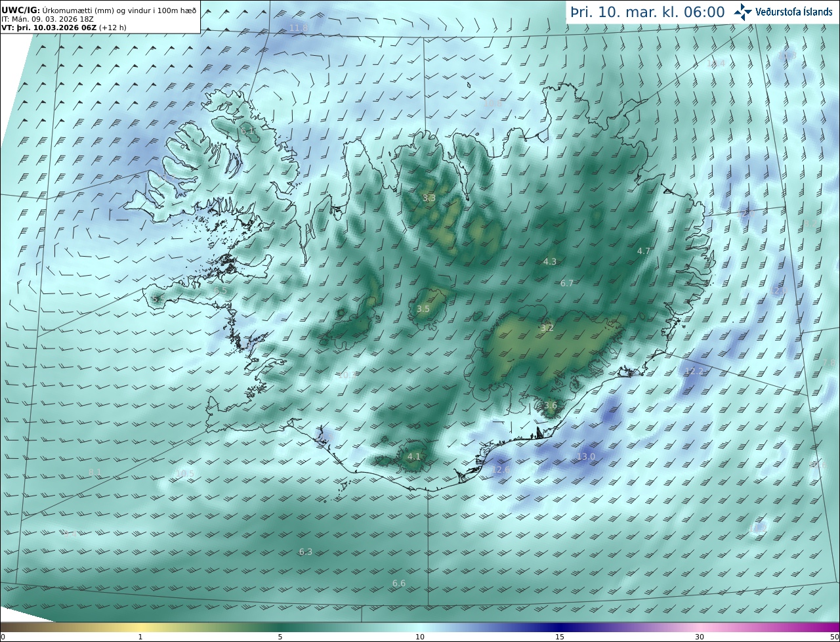Image resolution: width=840 pixels, height=642 pixels.
Task: Click the 6.1 value in the Westfjords
Action: [x=247, y=131]
